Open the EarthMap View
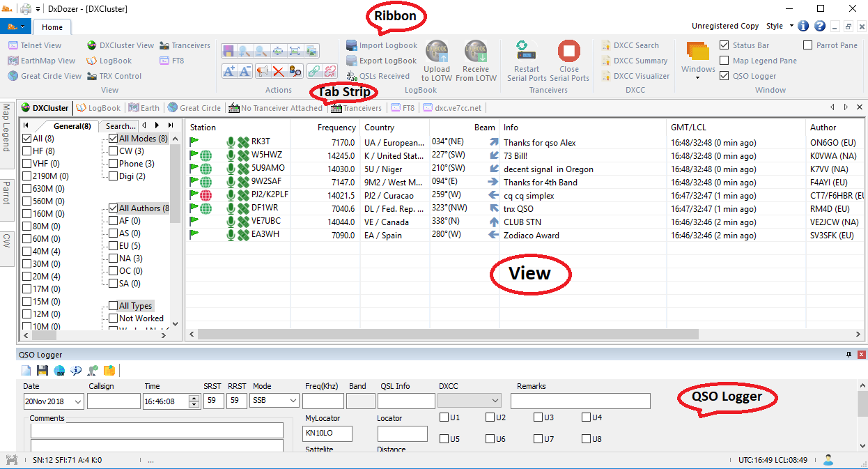Screen dimensions: 868x469 pos(42,61)
